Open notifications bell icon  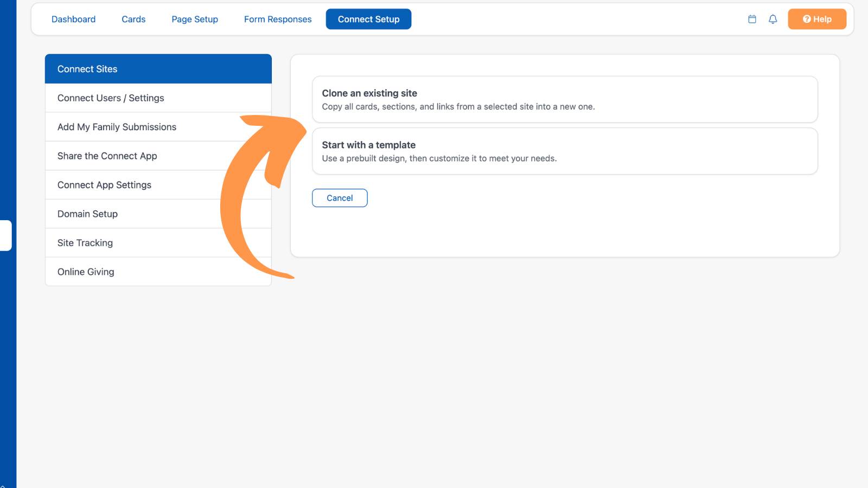click(x=773, y=19)
